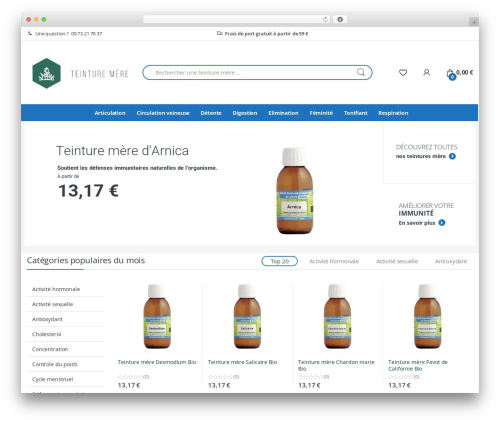Click the Salicaire Bio bottle image
This screenshot has width=500, height=423.
click(247, 316)
